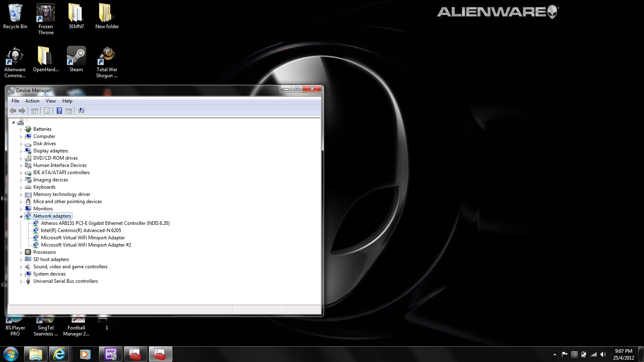Open the Help menu
This screenshot has width=644, height=362.
click(x=67, y=101)
